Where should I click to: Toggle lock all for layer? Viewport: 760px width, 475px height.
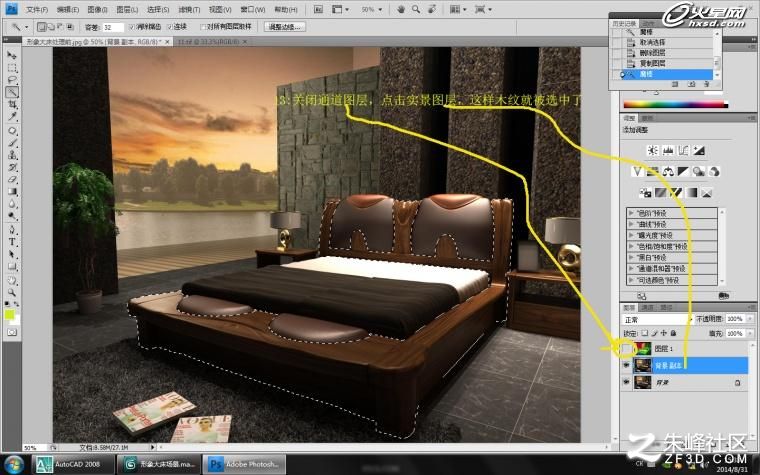pyautogui.click(x=673, y=333)
